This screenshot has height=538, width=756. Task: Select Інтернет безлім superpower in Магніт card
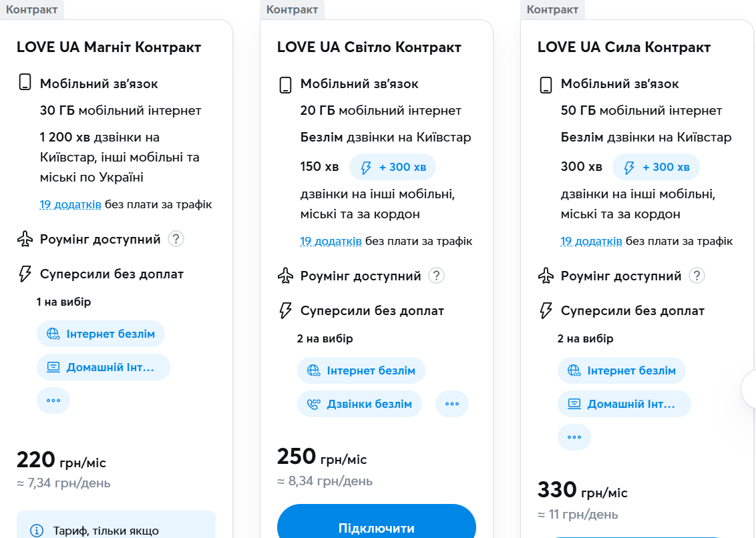[x=101, y=334]
